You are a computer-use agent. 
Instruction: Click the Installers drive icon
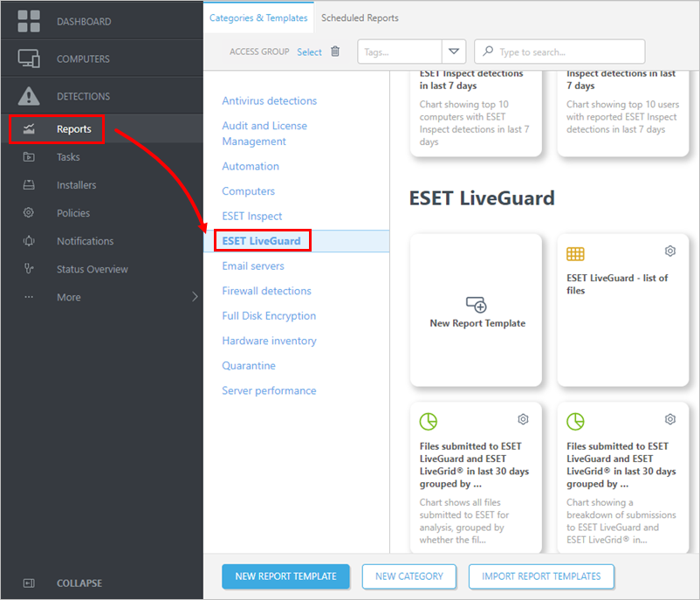29,185
